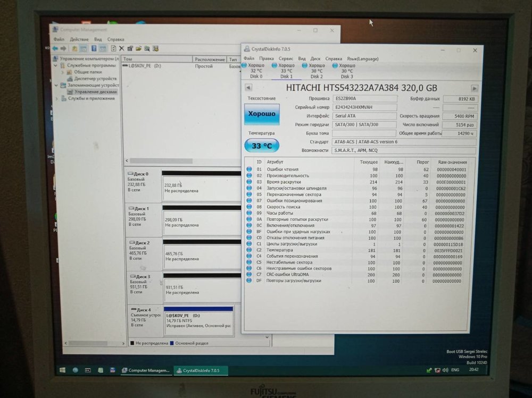Viewport: 532px width, 398px height.
Task: Expand the Службы и приложения tree node
Action: (57, 98)
